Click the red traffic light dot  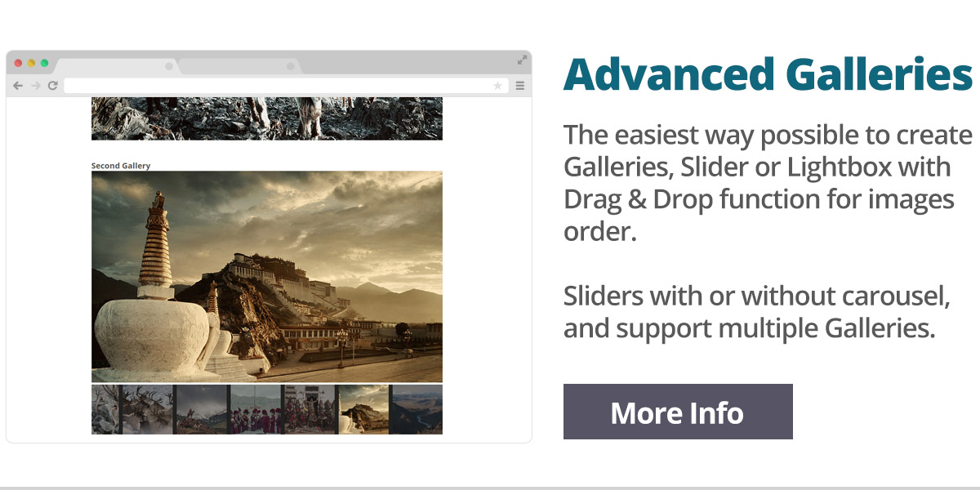(x=19, y=63)
